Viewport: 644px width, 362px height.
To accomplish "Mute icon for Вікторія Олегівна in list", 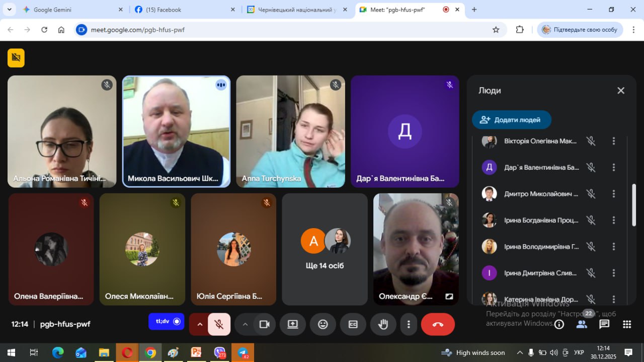I will (x=591, y=141).
